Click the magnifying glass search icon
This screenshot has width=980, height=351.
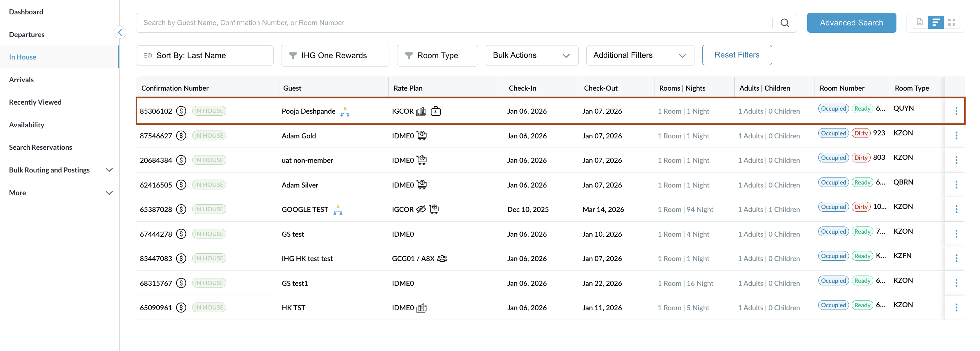pos(784,23)
